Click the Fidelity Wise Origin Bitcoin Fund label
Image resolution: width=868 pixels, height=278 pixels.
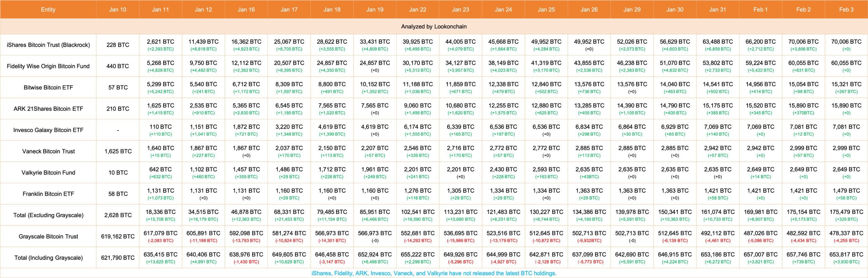tap(48, 66)
